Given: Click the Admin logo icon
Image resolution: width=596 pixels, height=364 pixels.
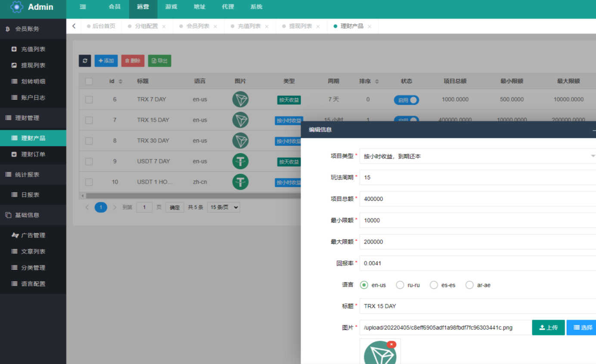Looking at the screenshot, I should point(17,7).
